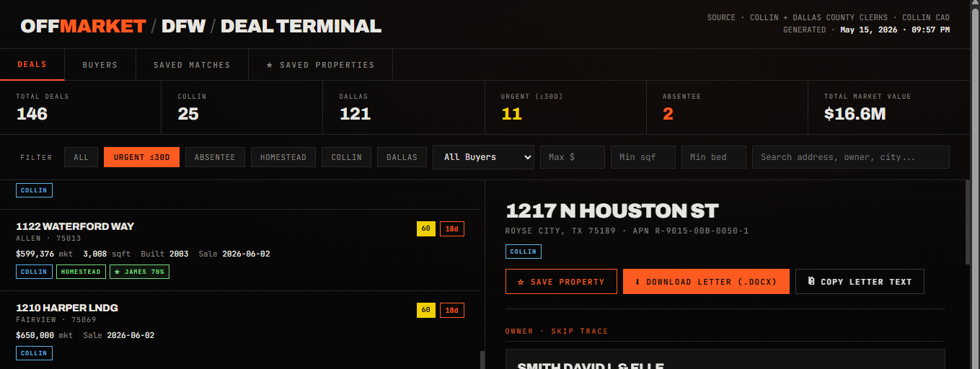Click score 60 badge on Harper Lndg
The image size is (980, 369).
click(426, 311)
